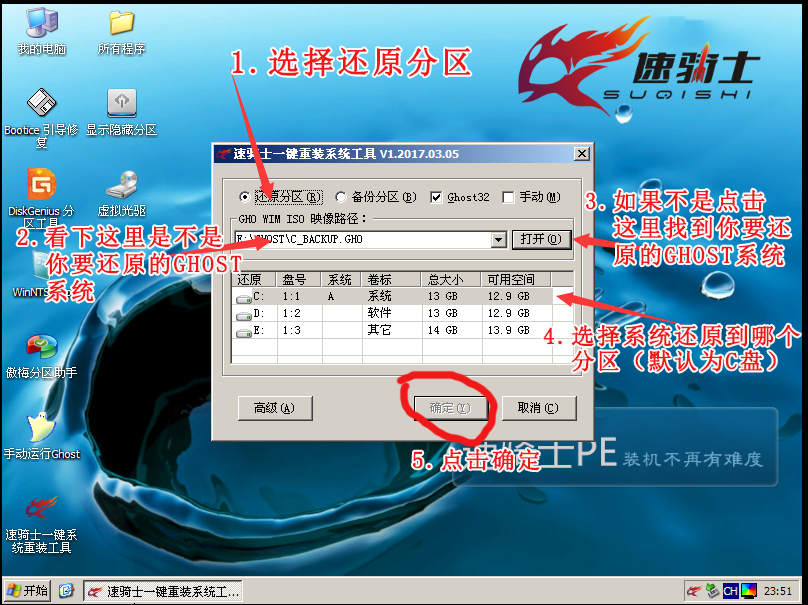Select volume label 软件 in D: row
Image resolution: width=808 pixels, height=605 pixels.
pos(379,313)
